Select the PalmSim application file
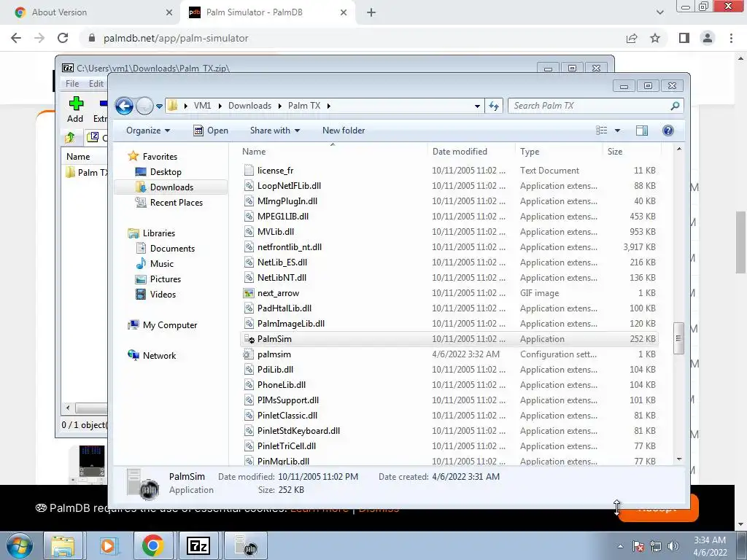The image size is (747, 560). [449, 339]
